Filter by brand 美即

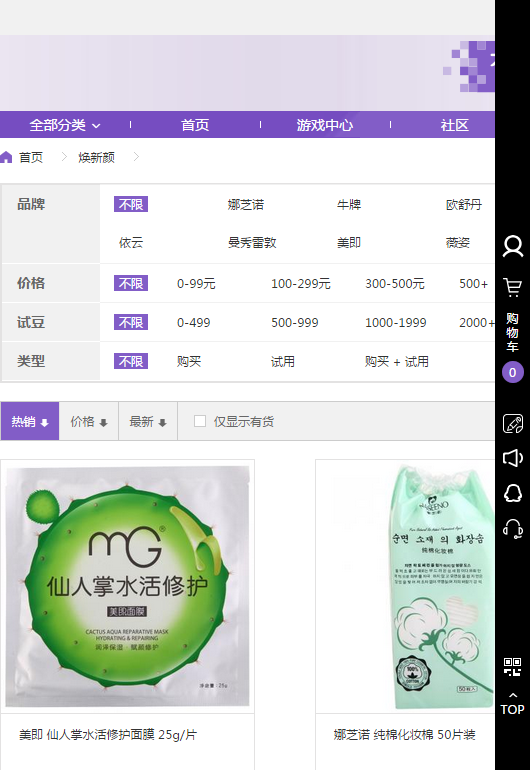click(x=349, y=243)
